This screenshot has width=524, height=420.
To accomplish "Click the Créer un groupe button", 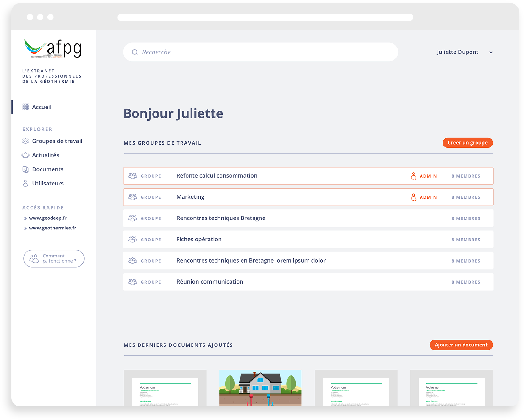I will [468, 143].
